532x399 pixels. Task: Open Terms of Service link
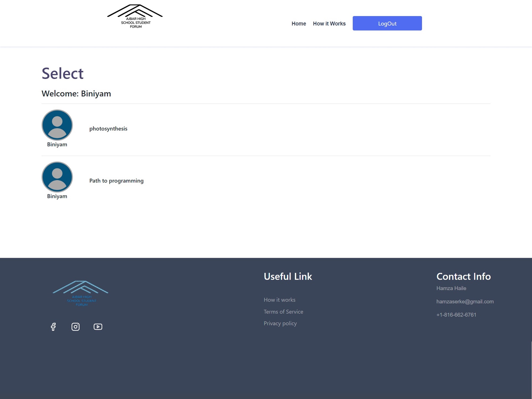(283, 312)
